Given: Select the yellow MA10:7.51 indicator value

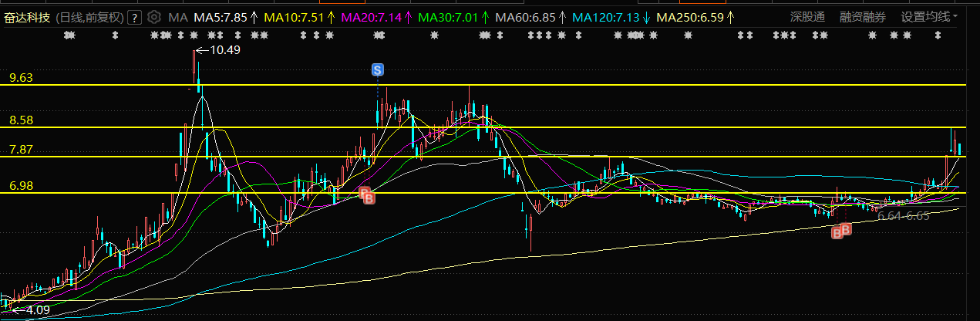Looking at the screenshot, I should pyautogui.click(x=293, y=16).
